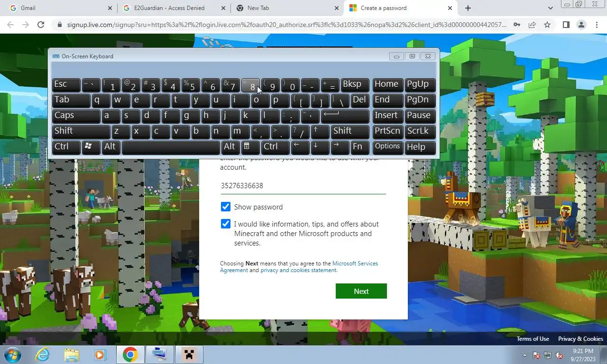Tap the down arrow key
The image size is (607, 364).
(x=321, y=147)
